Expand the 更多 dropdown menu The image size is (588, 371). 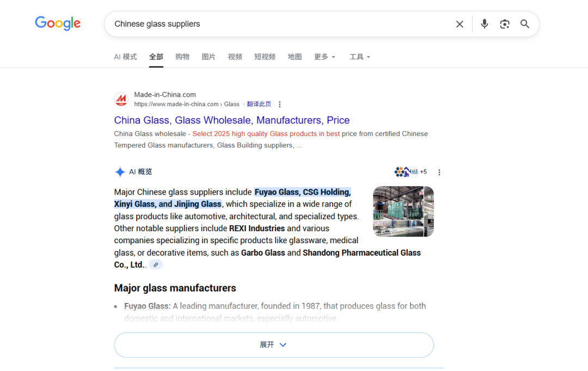point(324,57)
